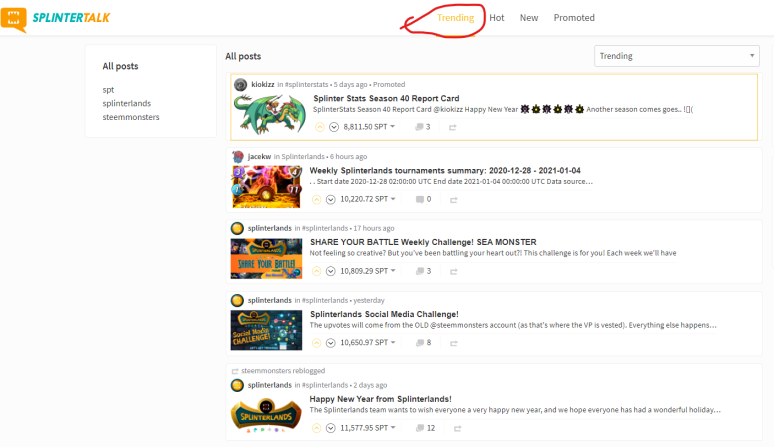Open Weekly Splinterlands tournaments summary post
The width and height of the screenshot is (774, 447).
point(445,170)
